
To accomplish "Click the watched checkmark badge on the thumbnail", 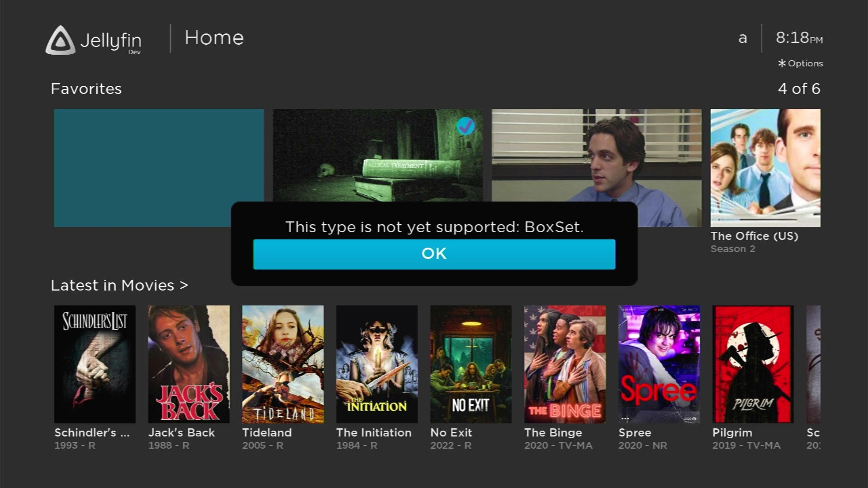I will [465, 126].
